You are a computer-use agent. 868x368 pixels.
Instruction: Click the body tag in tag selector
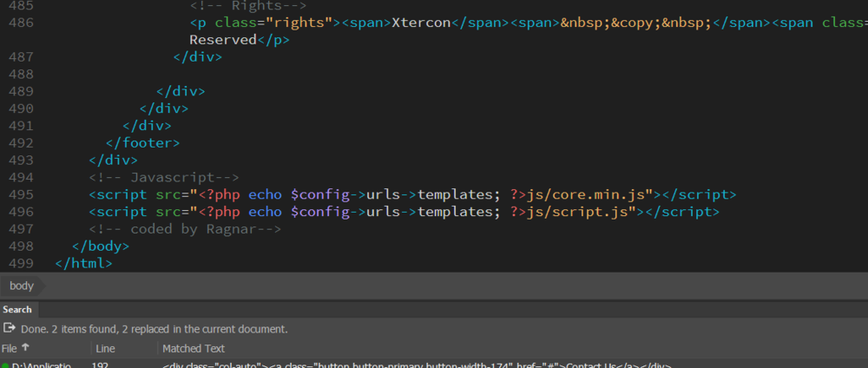pos(22,286)
